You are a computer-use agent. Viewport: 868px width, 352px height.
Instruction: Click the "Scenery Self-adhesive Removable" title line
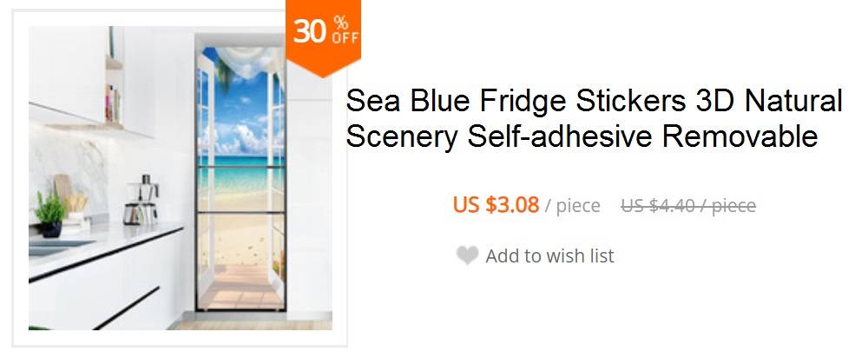(582, 136)
